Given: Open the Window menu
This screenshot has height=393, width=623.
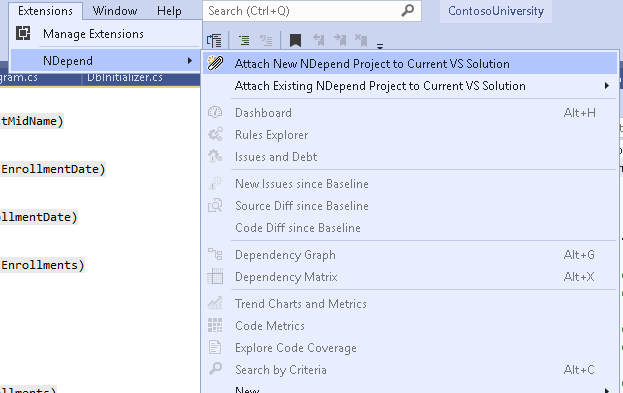Looking at the screenshot, I should 115,11.
